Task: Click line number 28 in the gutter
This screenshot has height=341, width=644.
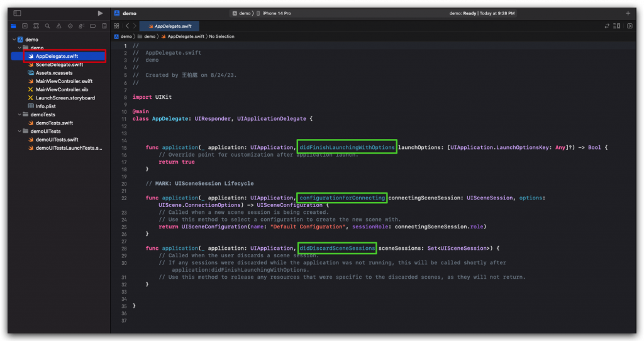Action: click(124, 249)
